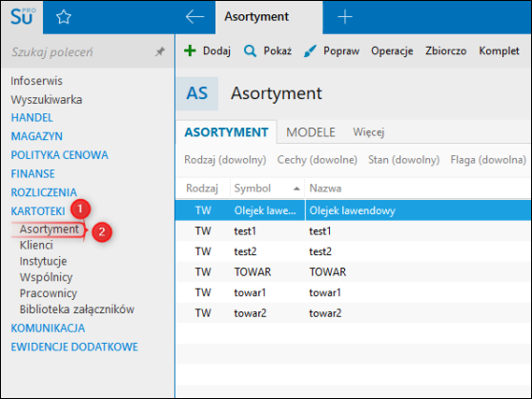
Task: Open Klienci in the sidebar
Action: pyautogui.click(x=36, y=245)
